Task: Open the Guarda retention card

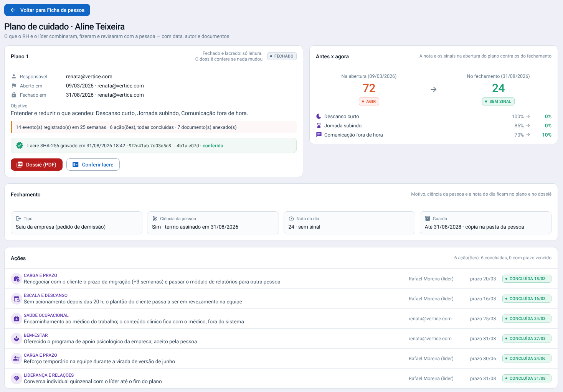Action: (x=485, y=223)
